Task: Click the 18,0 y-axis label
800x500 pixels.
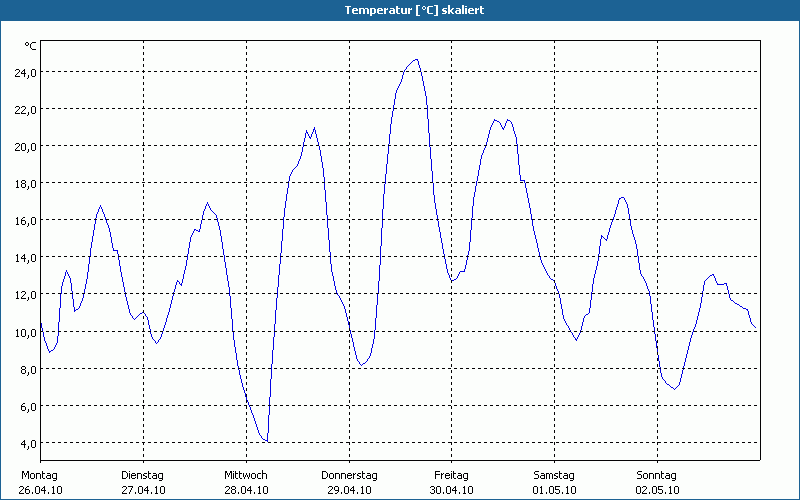Action: 25,184
